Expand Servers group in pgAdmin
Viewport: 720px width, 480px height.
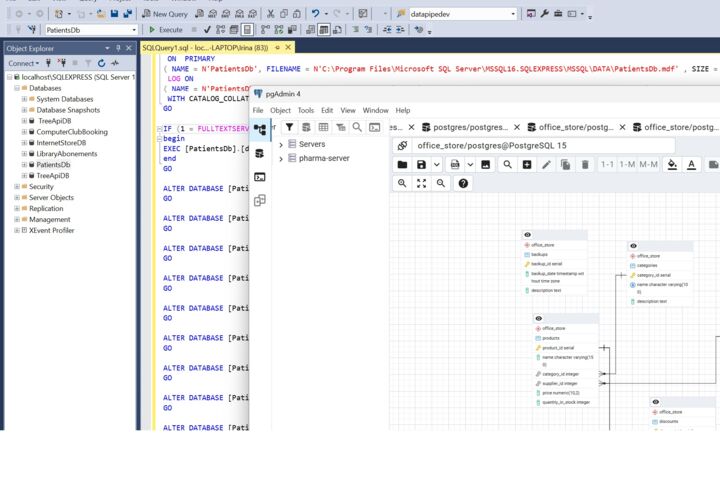click(281, 144)
